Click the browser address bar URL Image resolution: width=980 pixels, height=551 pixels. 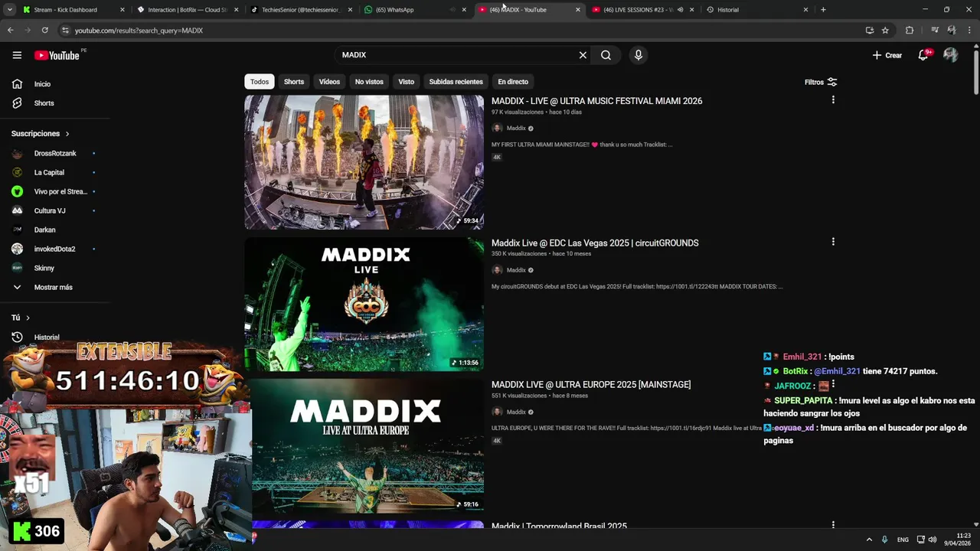coord(139,31)
